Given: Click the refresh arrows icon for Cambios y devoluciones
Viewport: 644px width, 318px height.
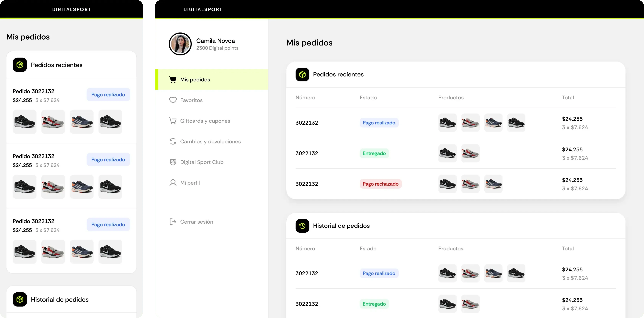Looking at the screenshot, I should tap(173, 141).
